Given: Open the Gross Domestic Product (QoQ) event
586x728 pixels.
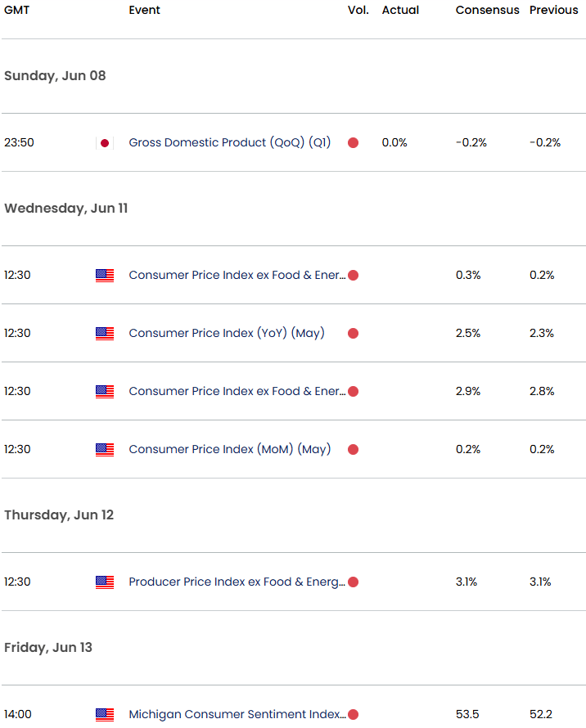Looking at the screenshot, I should [230, 142].
